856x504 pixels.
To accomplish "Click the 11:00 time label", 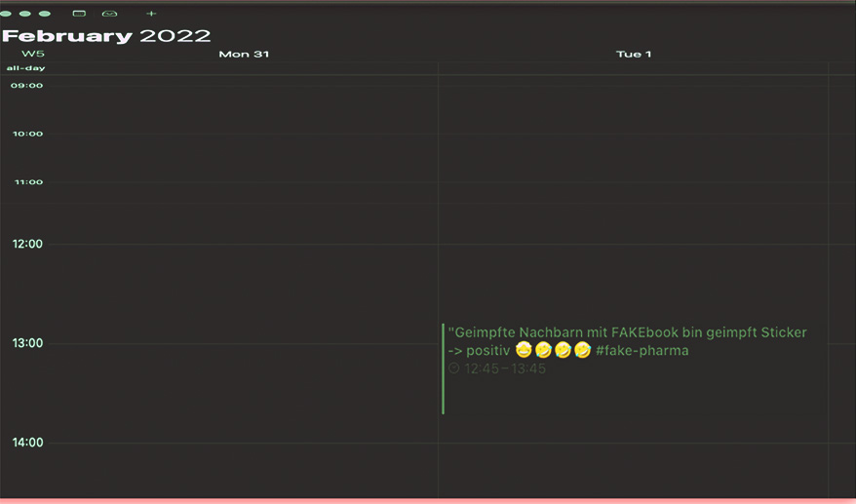I will 28,182.
